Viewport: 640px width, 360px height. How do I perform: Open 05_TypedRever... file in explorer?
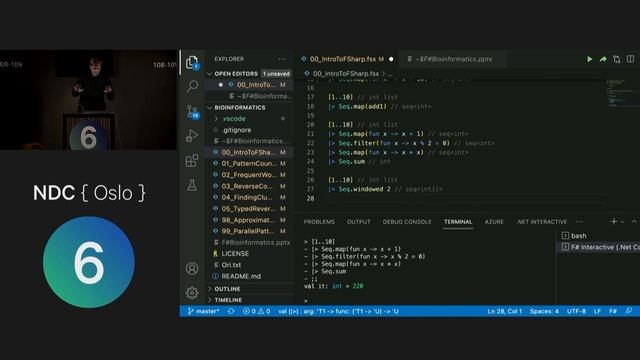(249, 209)
